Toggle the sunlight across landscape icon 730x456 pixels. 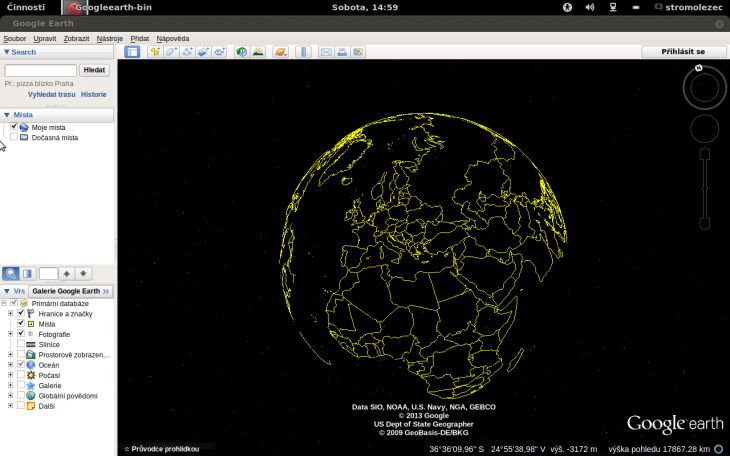[258, 52]
